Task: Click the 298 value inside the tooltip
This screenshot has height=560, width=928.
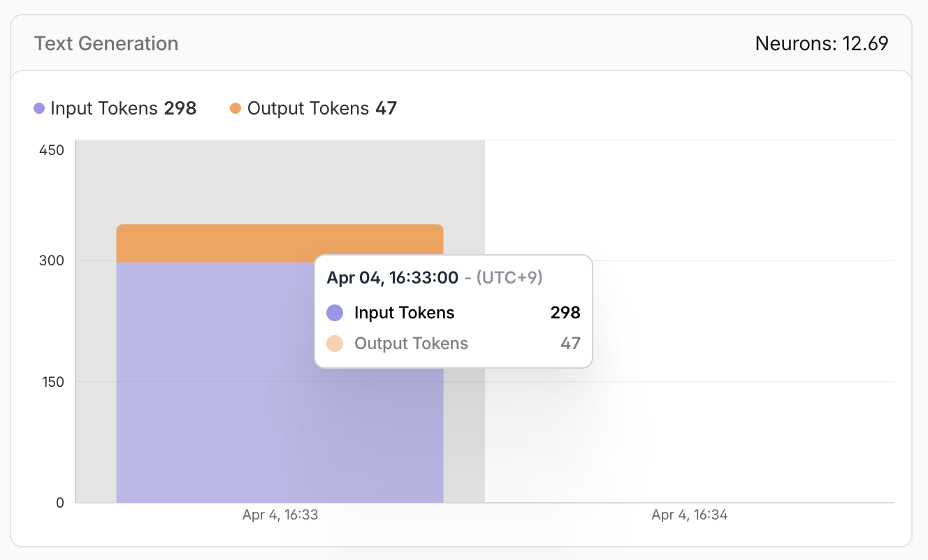Action: click(x=565, y=313)
